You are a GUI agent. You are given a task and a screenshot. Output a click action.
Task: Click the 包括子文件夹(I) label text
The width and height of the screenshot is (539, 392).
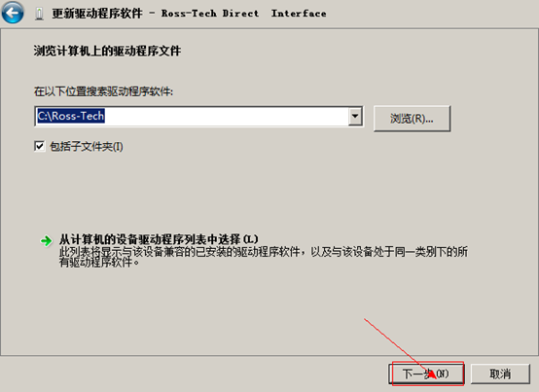87,147
